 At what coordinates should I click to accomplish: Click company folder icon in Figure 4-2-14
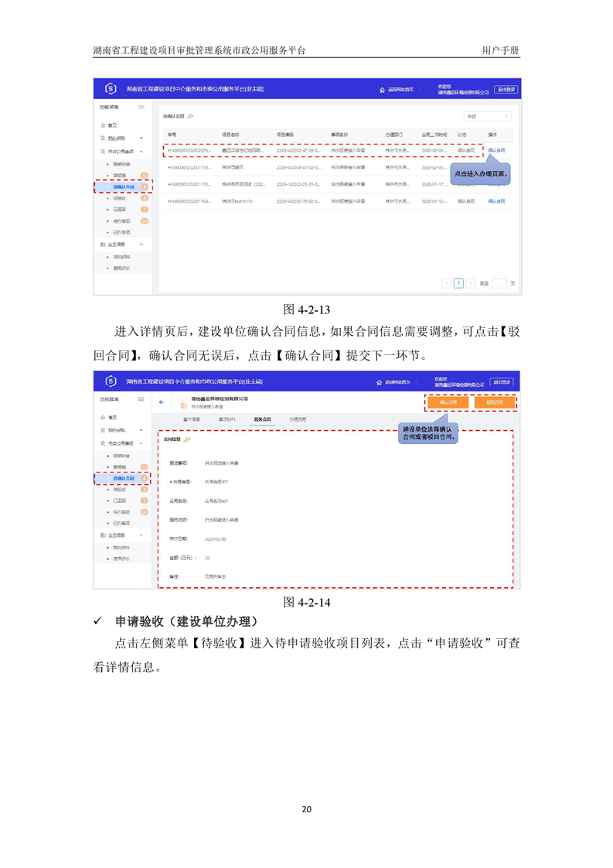[184, 404]
